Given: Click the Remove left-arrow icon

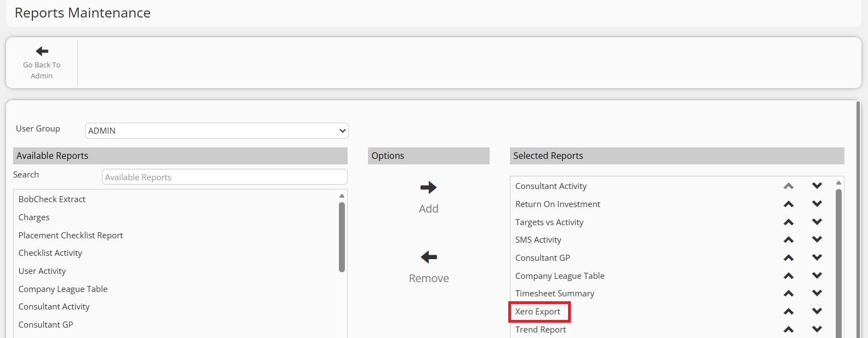Looking at the screenshot, I should [x=428, y=257].
